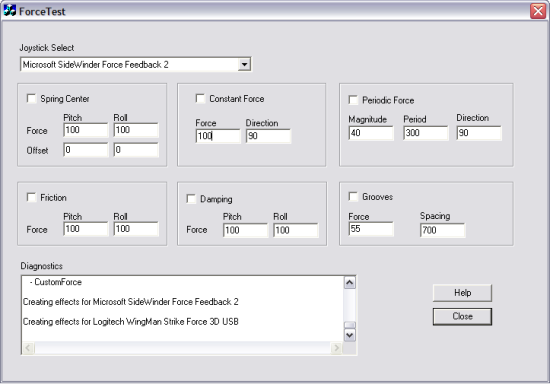The image size is (550, 384).
Task: Enable the Damping checkbox
Action: pos(191,199)
